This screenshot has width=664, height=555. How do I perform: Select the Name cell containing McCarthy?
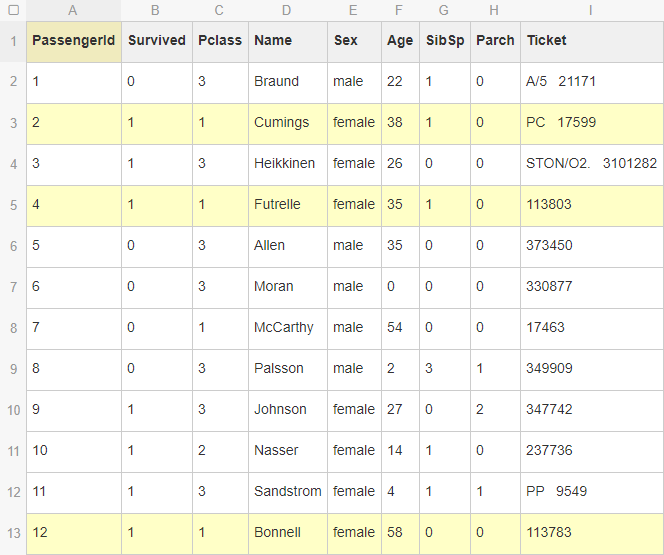click(287, 328)
